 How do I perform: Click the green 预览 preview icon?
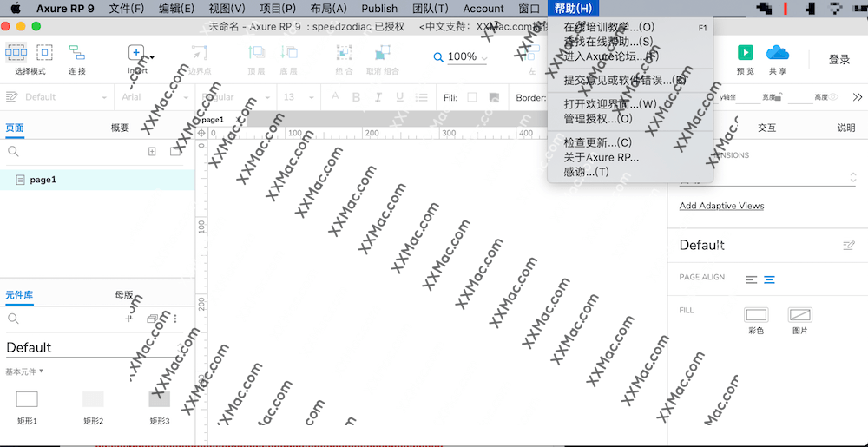click(x=745, y=53)
